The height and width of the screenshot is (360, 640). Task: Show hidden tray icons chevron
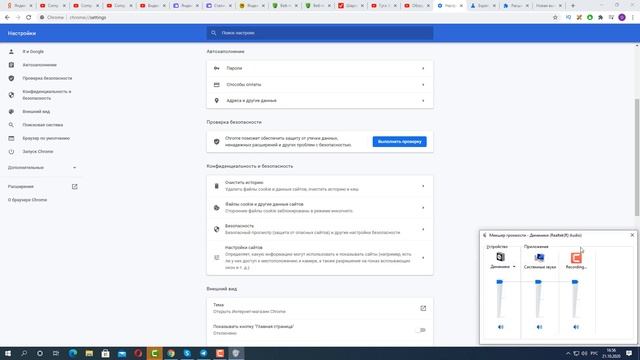[x=568, y=353]
